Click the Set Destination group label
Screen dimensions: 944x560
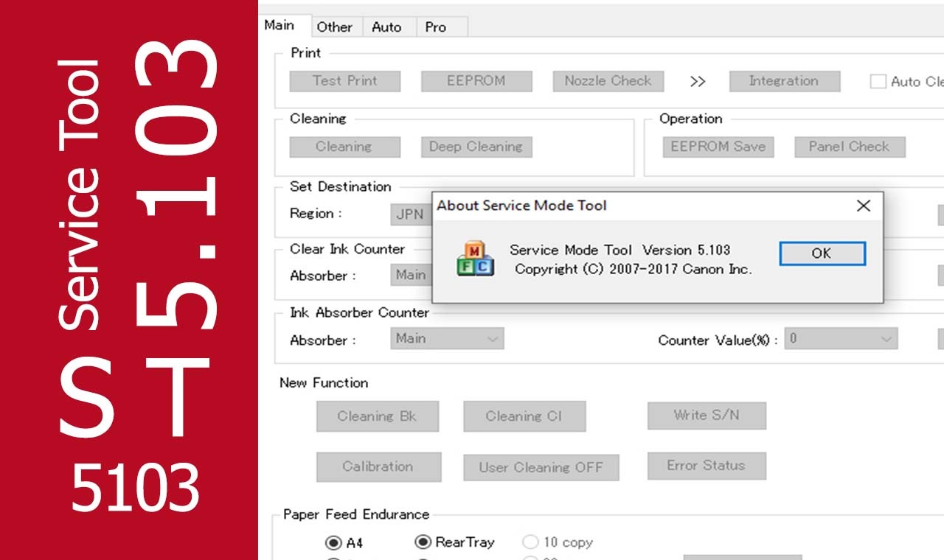click(341, 186)
